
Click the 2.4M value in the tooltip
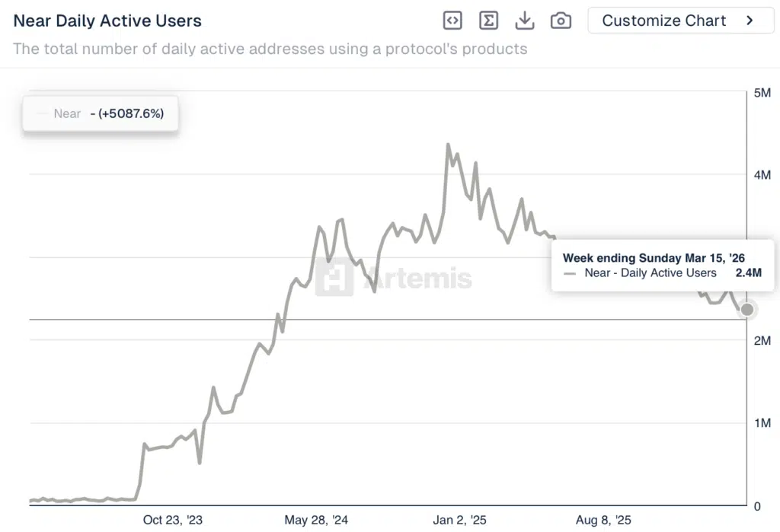[x=748, y=273]
